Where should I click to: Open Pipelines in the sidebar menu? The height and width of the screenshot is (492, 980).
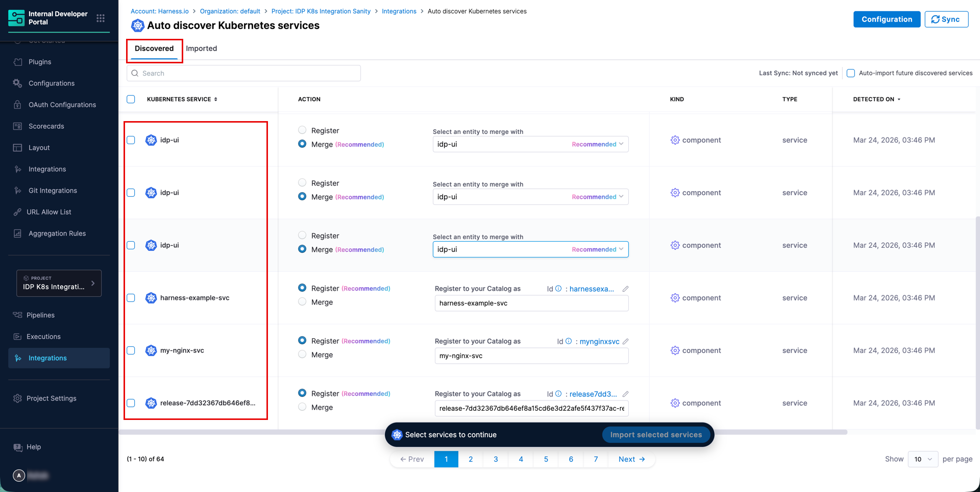tap(40, 315)
